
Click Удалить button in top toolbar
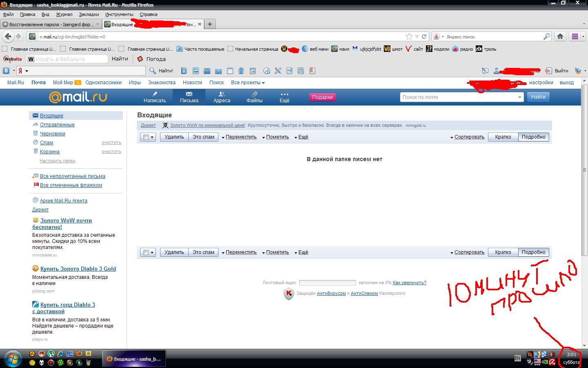[x=174, y=137]
